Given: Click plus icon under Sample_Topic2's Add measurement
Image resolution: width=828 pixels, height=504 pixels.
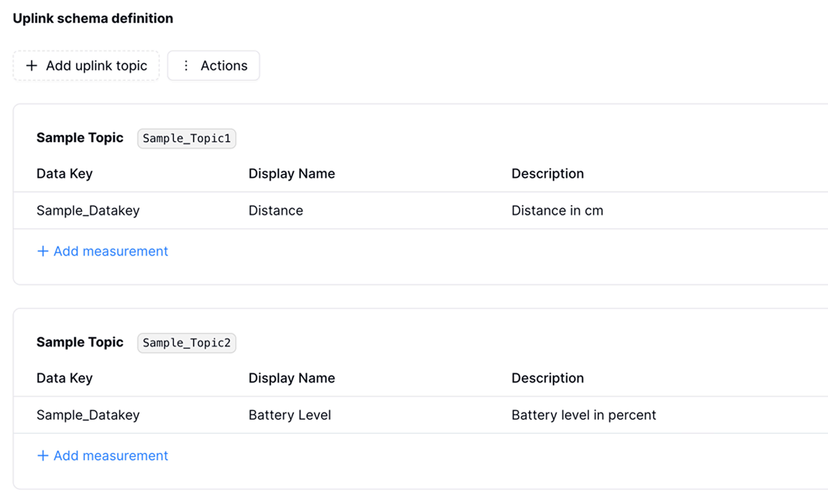Looking at the screenshot, I should [43, 456].
